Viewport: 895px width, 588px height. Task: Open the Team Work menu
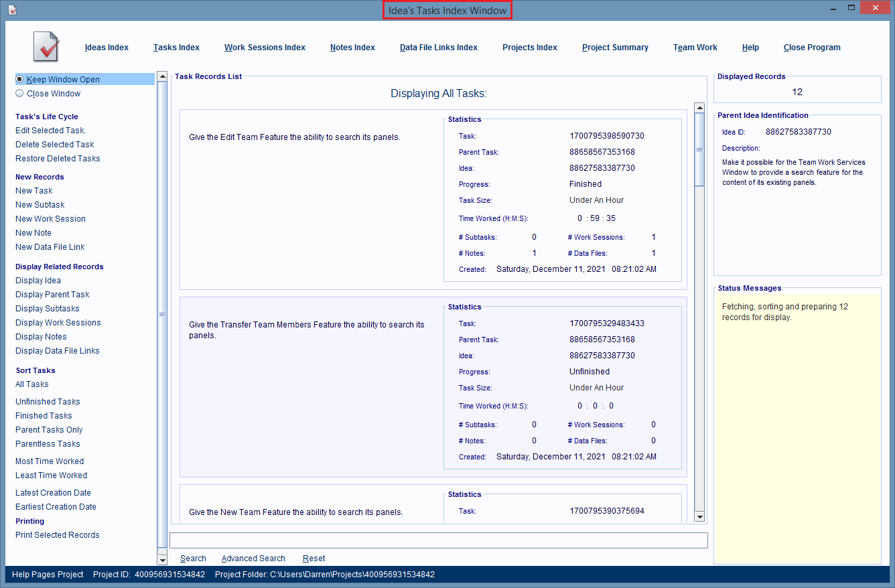click(695, 48)
